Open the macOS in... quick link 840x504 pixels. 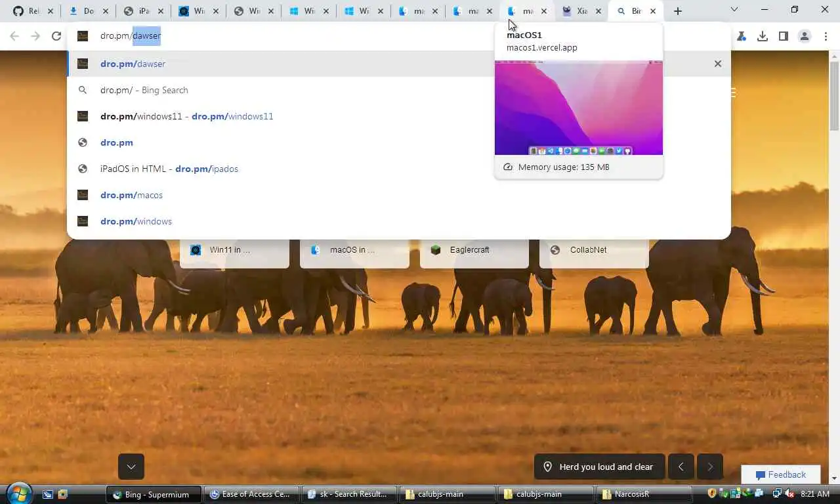(x=354, y=250)
